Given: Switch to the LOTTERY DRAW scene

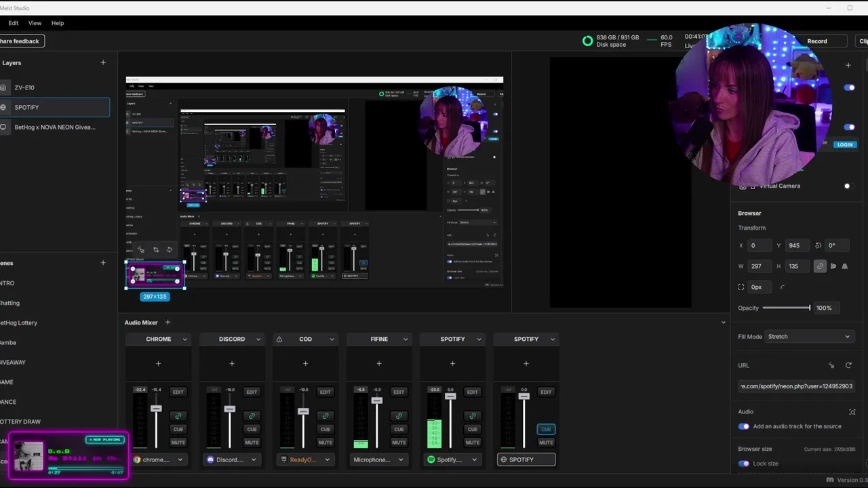Looking at the screenshot, I should [20, 422].
